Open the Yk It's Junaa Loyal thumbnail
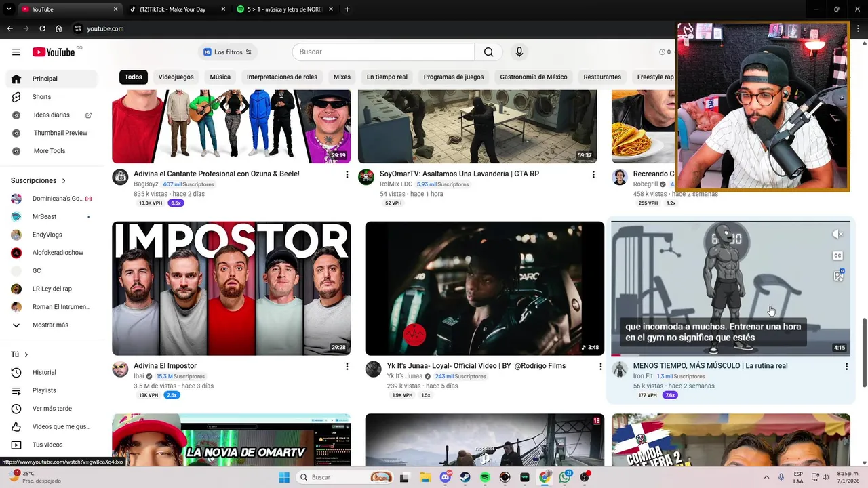This screenshot has width=868, height=488. tap(484, 288)
